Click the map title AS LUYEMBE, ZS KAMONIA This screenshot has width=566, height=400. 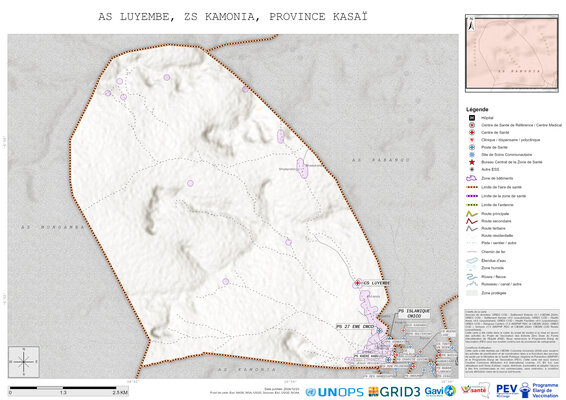(x=233, y=17)
